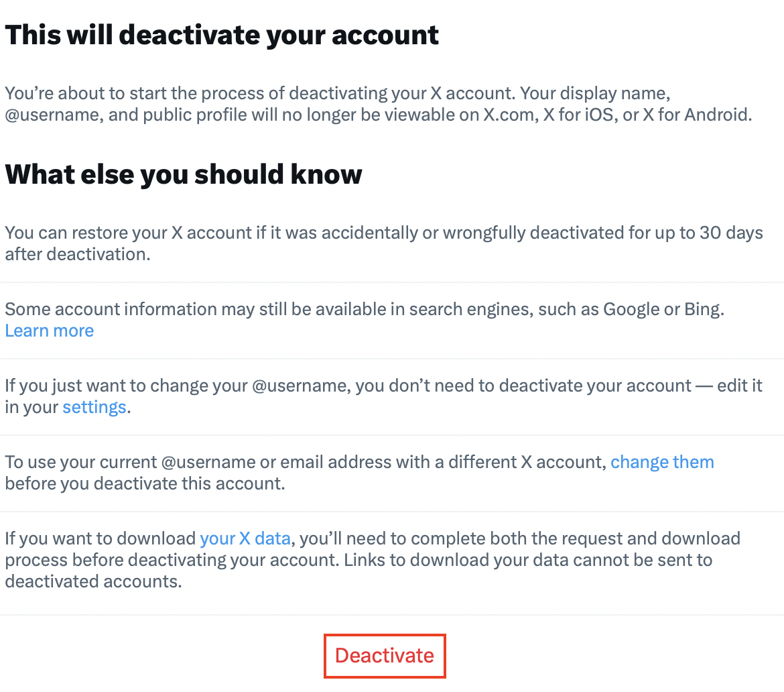The width and height of the screenshot is (784, 692).
Task: Click the heading What else you should know
Action: (183, 174)
